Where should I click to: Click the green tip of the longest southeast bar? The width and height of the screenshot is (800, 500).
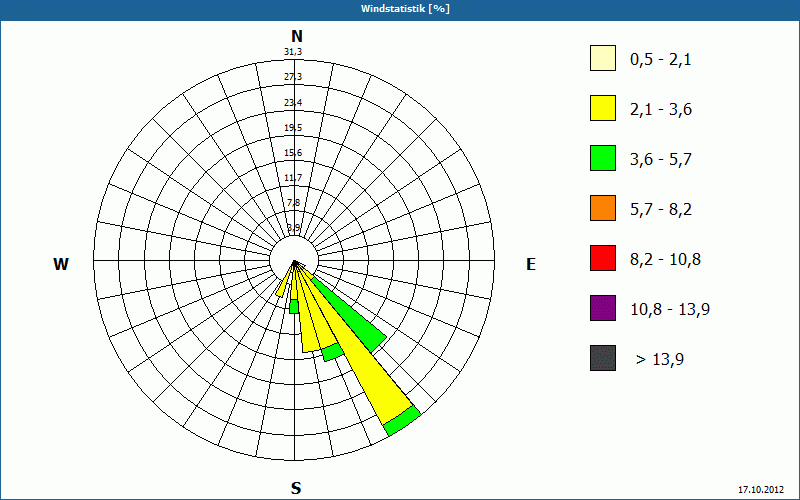click(403, 421)
